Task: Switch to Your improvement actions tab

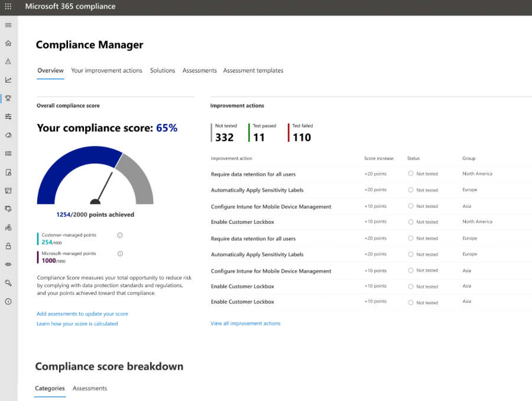Action: [106, 70]
